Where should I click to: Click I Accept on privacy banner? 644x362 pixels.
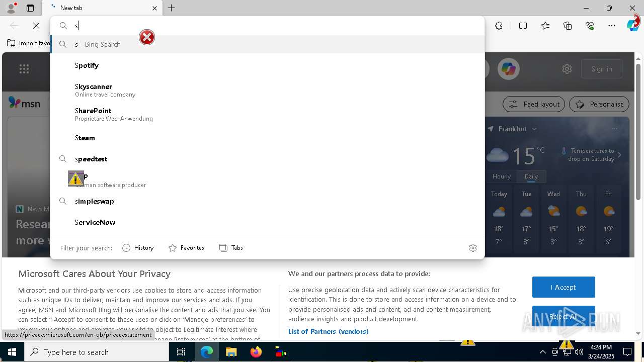(x=563, y=287)
